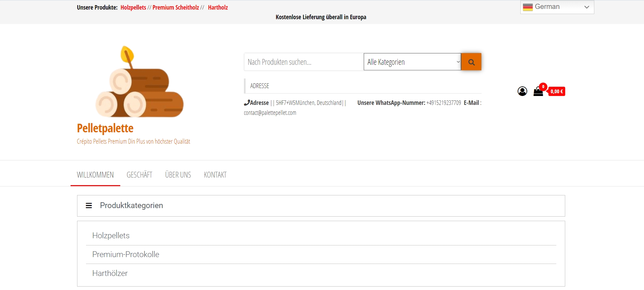Focus the Nach Produkten suchen field

[304, 62]
